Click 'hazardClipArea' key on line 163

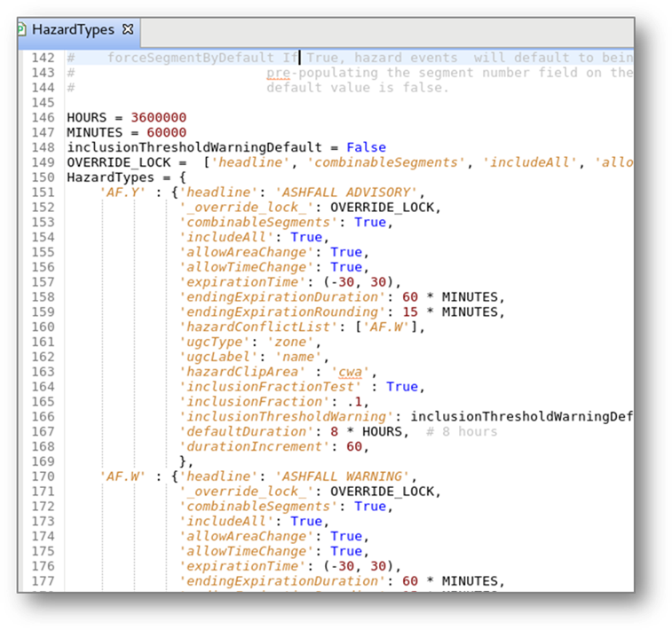242,372
